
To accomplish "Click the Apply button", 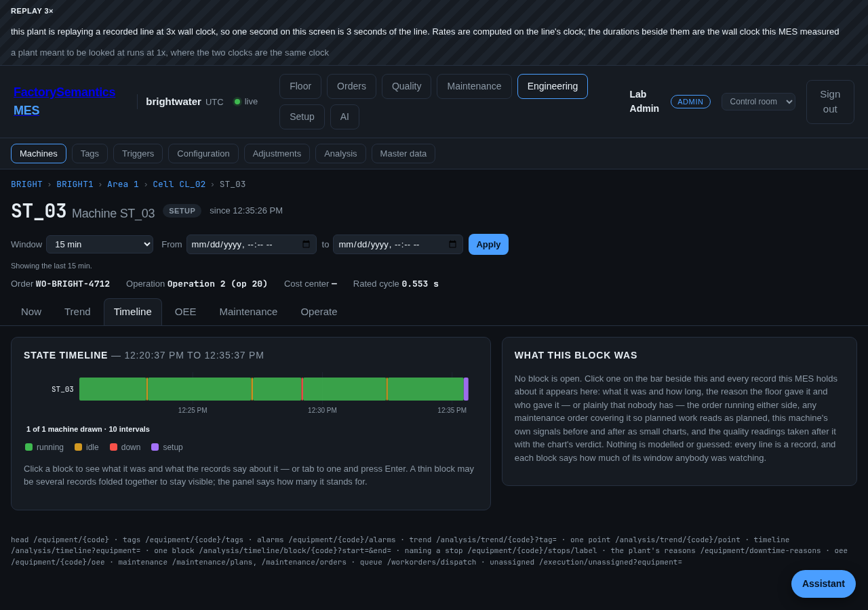I will pyautogui.click(x=488, y=244).
